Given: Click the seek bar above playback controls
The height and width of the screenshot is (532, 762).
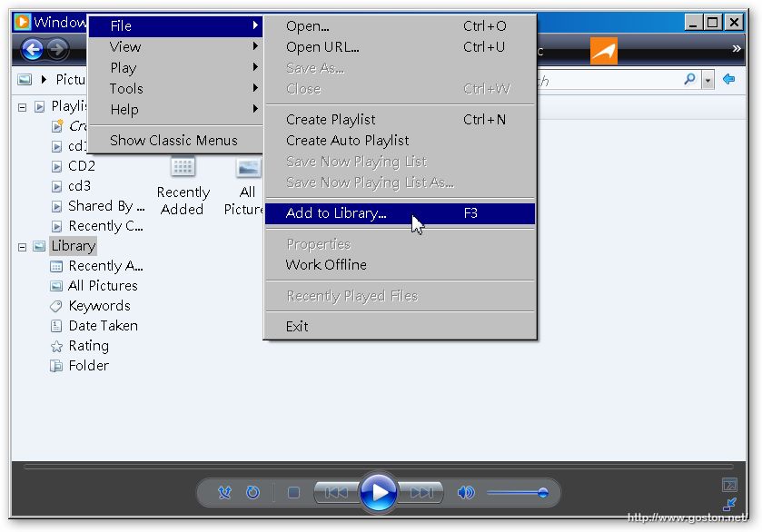Looking at the screenshot, I should (378, 467).
